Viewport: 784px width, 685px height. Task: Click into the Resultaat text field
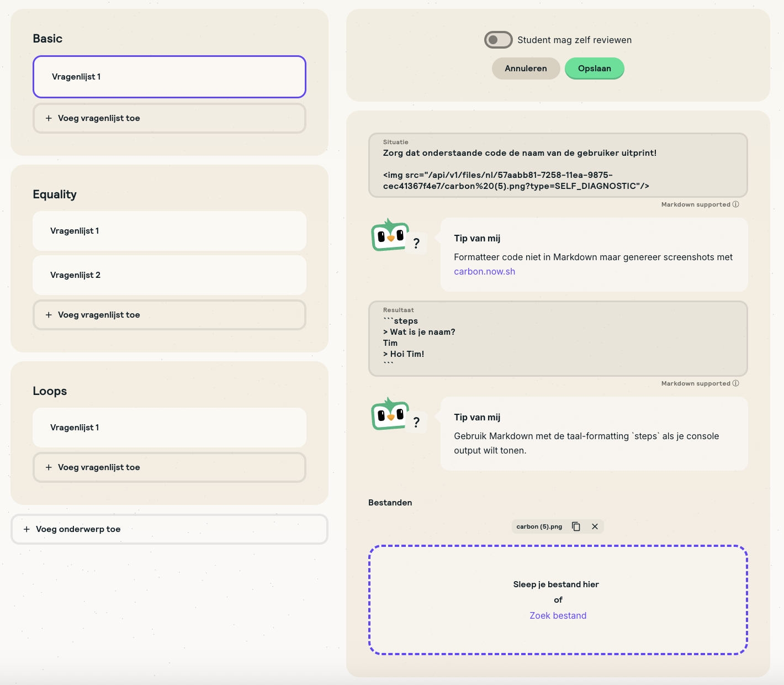pyautogui.click(x=558, y=342)
